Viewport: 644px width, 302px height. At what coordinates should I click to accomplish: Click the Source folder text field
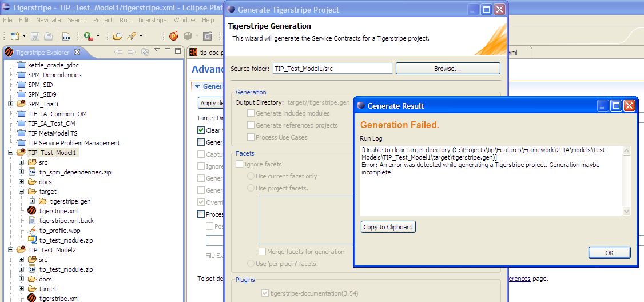pyautogui.click(x=332, y=69)
